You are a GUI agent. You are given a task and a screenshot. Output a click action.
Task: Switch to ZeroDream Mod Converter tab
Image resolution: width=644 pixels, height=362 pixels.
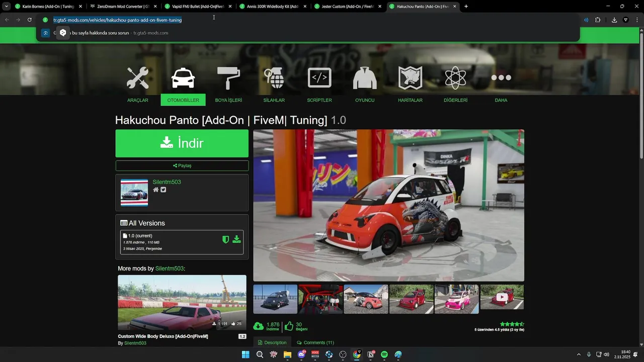point(123,7)
